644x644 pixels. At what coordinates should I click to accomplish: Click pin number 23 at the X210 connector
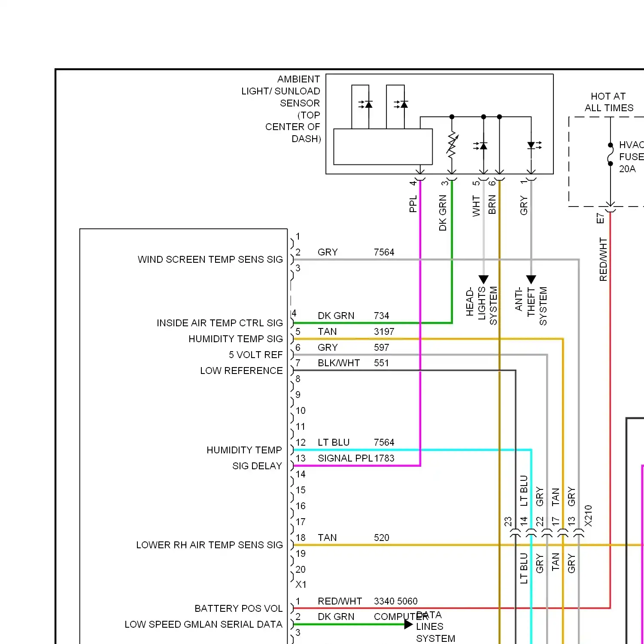(508, 522)
